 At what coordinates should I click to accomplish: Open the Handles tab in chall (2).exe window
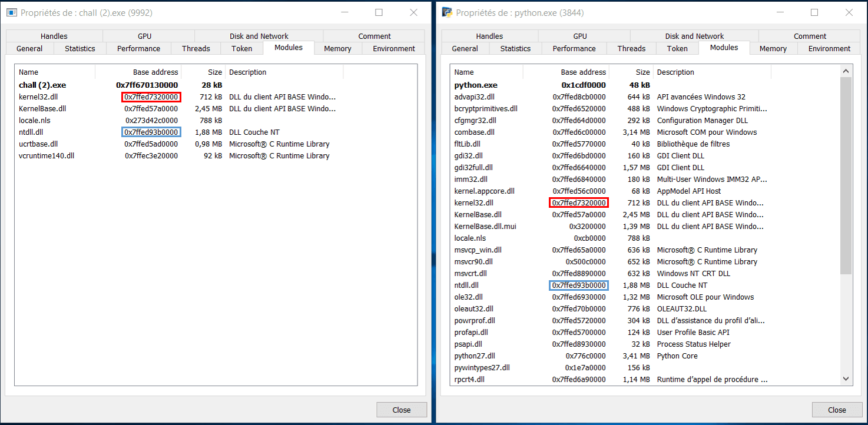point(54,36)
